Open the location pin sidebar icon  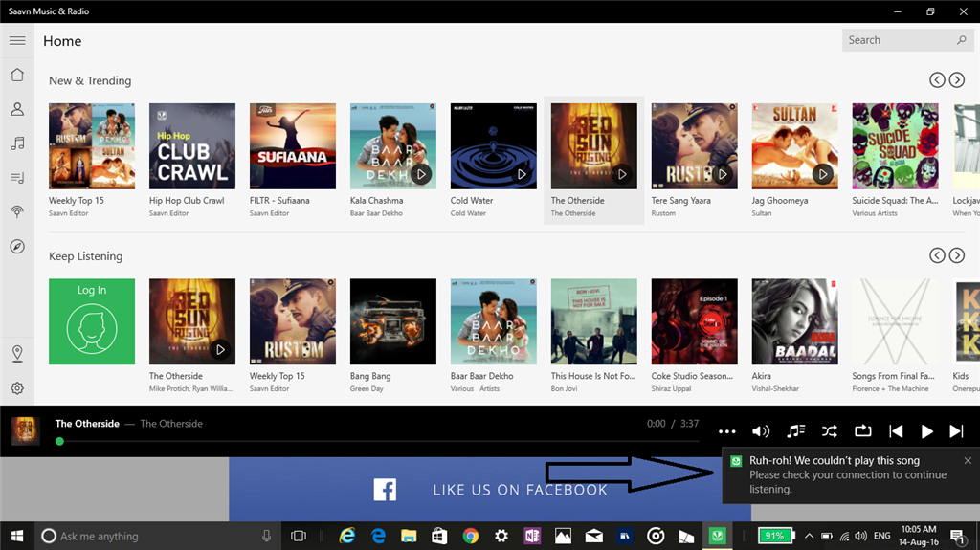[x=17, y=354]
